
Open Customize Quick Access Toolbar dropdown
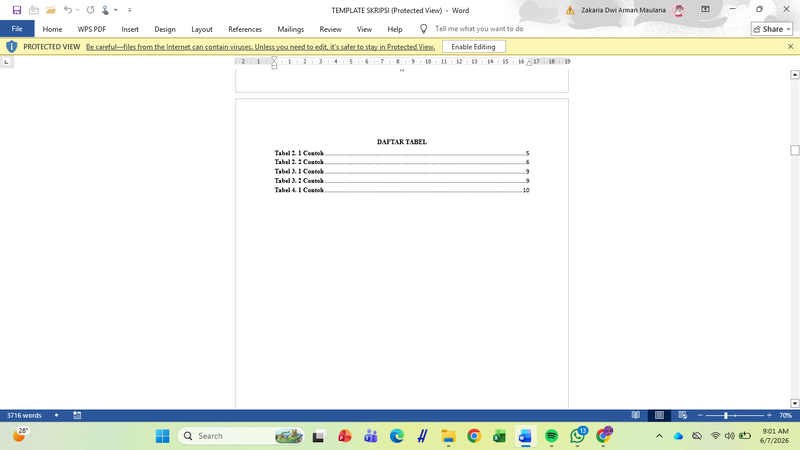(130, 10)
